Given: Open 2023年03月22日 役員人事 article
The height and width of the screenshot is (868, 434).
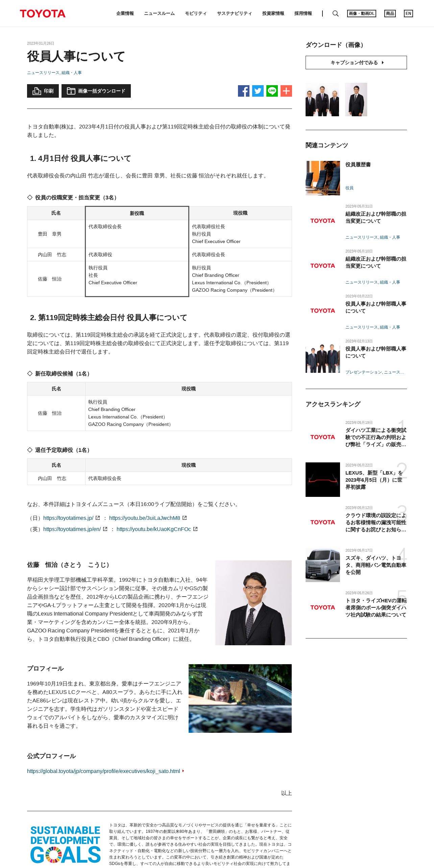Looking at the screenshot, I should [x=376, y=307].
